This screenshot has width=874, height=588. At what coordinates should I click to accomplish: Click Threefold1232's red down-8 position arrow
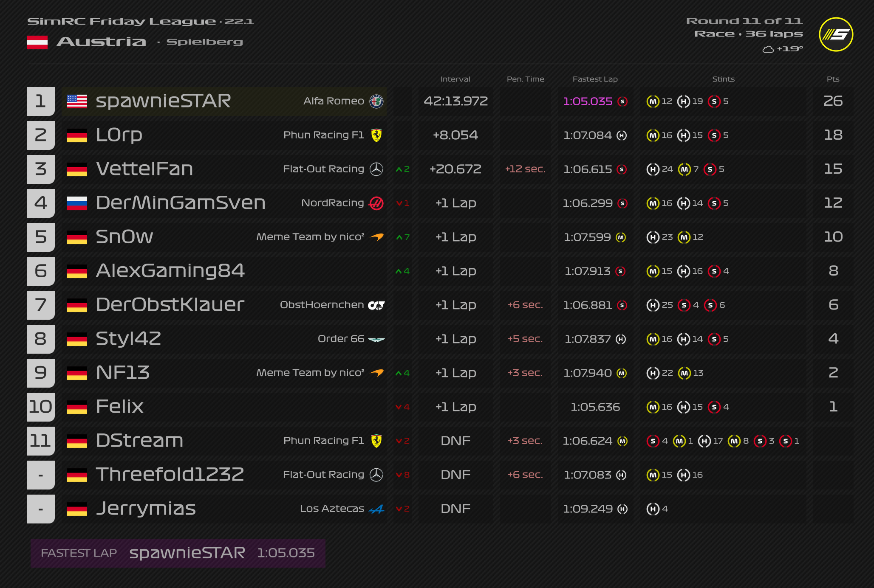[402, 475]
